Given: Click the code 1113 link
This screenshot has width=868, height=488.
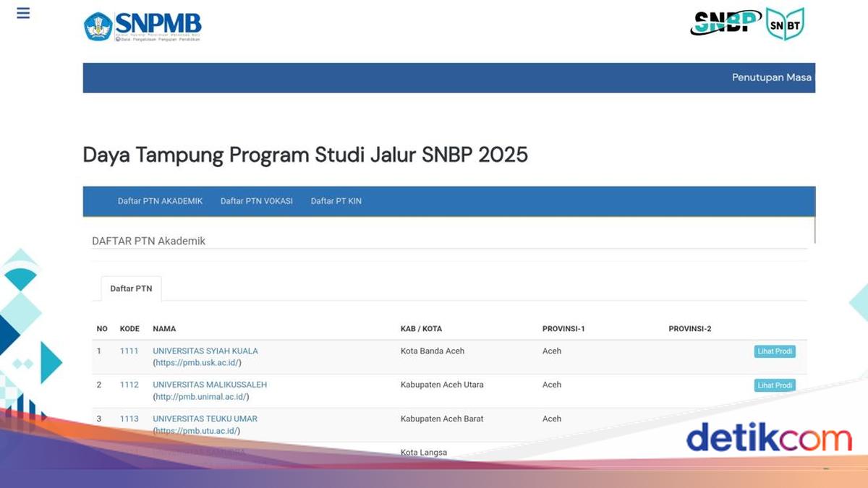Looking at the screenshot, I should pyautogui.click(x=129, y=419).
